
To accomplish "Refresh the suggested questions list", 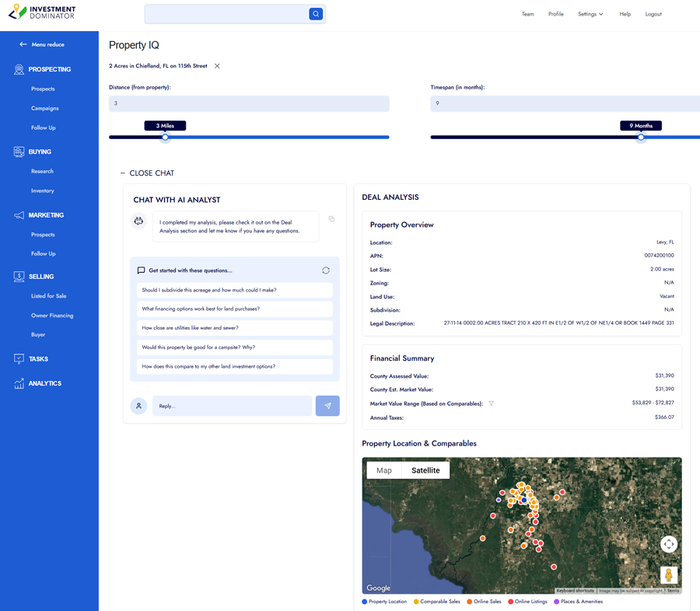I will tap(326, 271).
